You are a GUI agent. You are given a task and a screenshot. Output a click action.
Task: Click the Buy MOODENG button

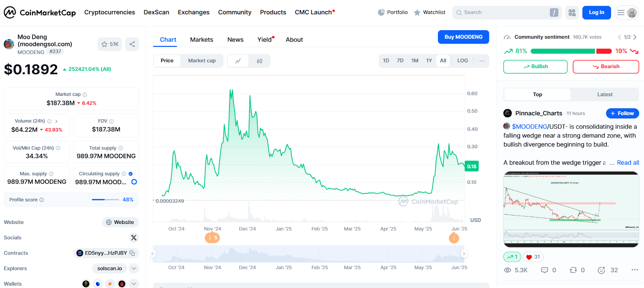point(463,37)
